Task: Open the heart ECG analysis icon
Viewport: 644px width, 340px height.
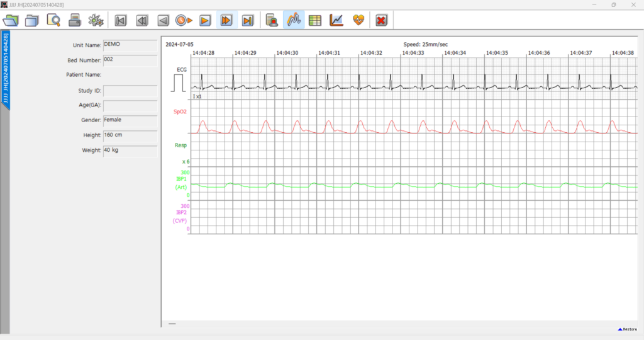Action: point(358,20)
